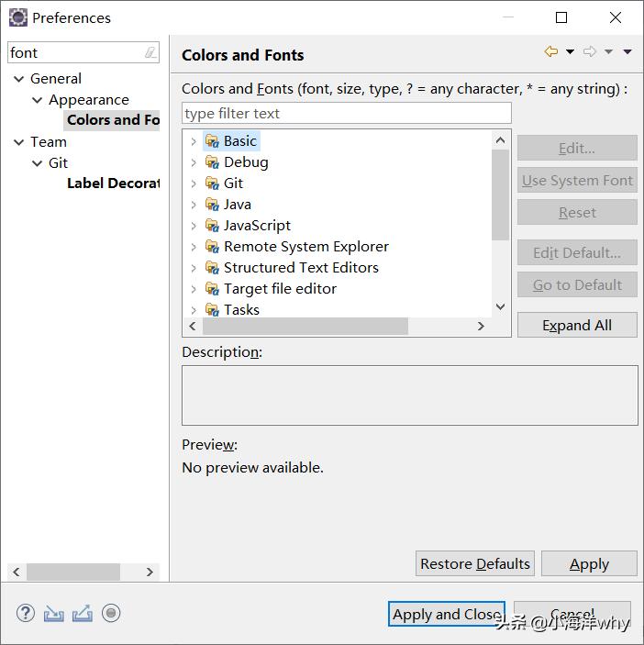Collapse the Team tree node
The image size is (644, 645).
point(19,142)
